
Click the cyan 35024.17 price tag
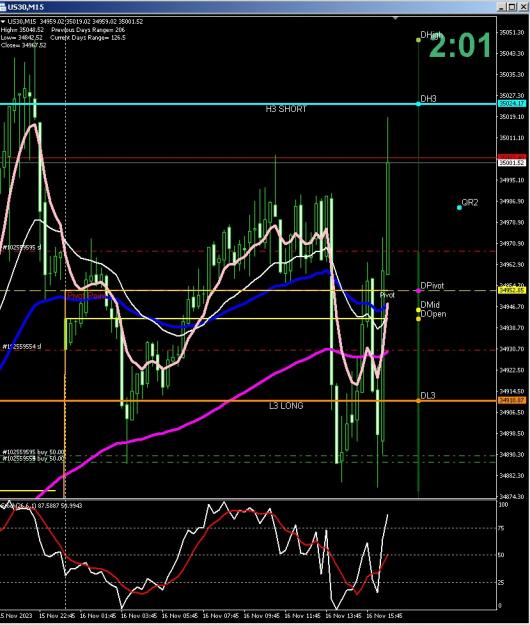click(512, 104)
